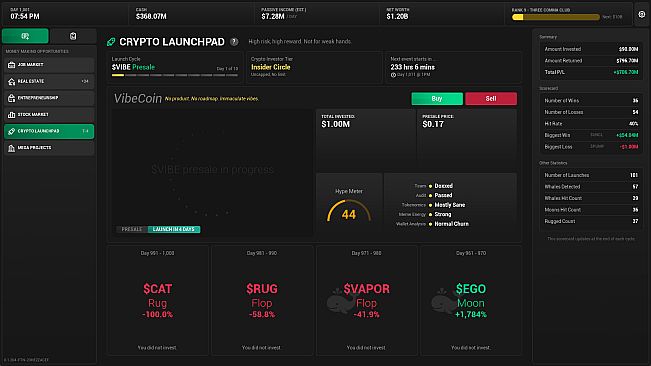Click the Meme Energy Strong status dot
The height and width of the screenshot is (366, 651).
(431, 215)
